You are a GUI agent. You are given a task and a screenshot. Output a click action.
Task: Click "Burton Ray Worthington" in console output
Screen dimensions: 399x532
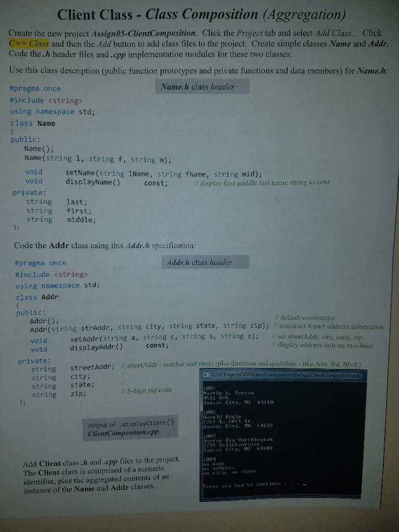(237, 440)
